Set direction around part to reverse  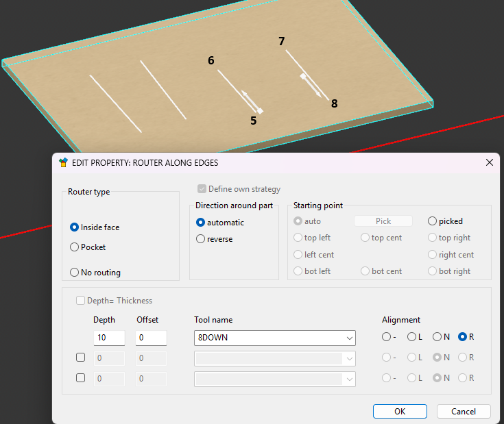201,239
